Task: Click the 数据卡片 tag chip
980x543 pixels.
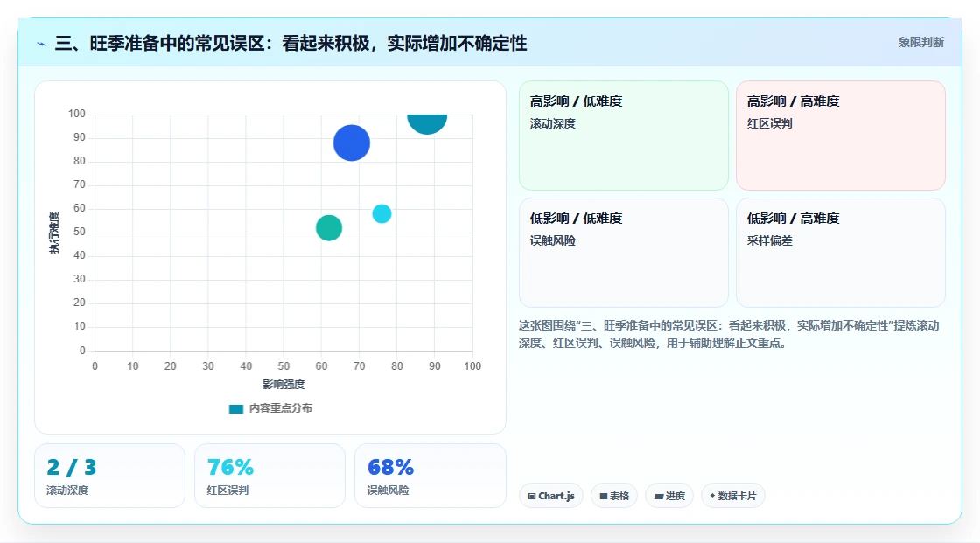Action: tap(732, 496)
